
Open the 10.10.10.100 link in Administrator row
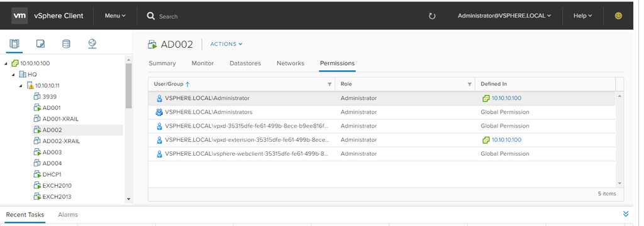tap(506, 98)
